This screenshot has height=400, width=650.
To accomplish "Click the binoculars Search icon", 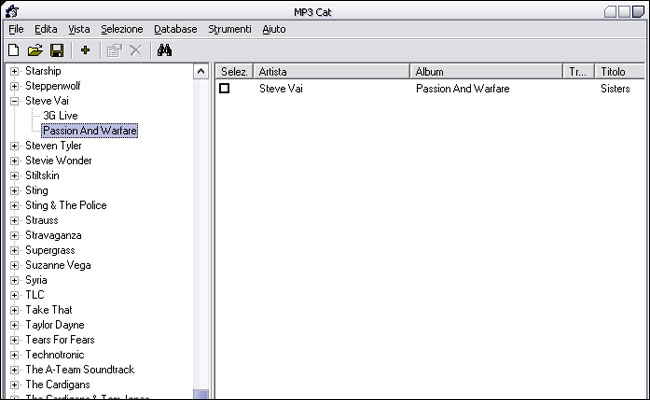I will coord(164,50).
